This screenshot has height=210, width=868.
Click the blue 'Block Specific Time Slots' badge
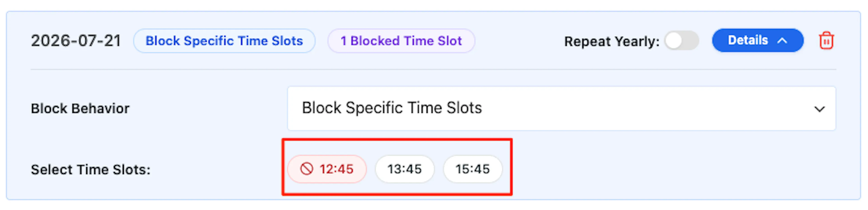(224, 41)
